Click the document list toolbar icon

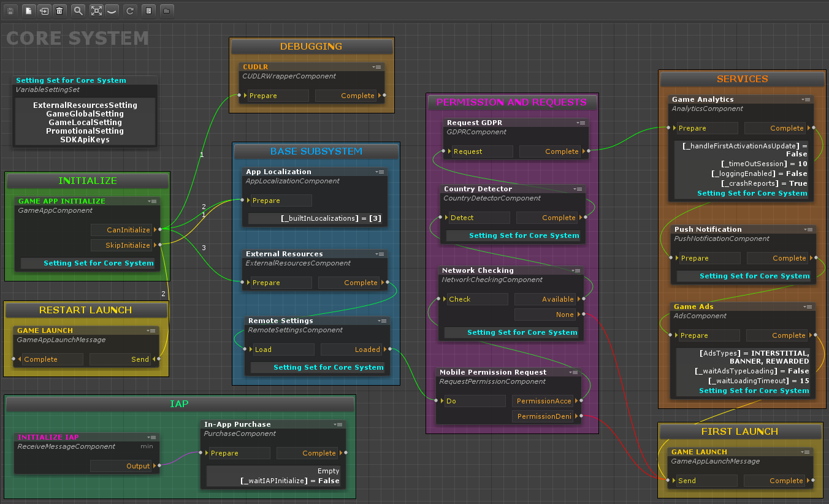148,10
